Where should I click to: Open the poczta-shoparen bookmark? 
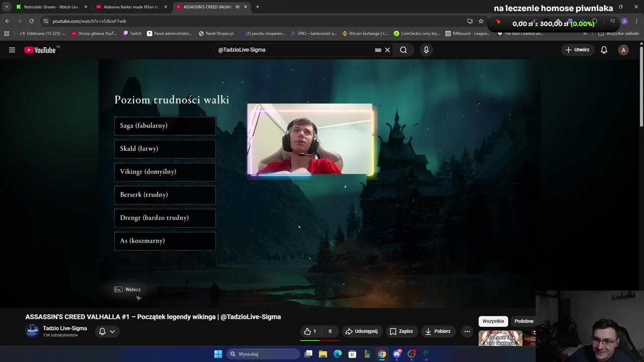pyautogui.click(x=262, y=33)
